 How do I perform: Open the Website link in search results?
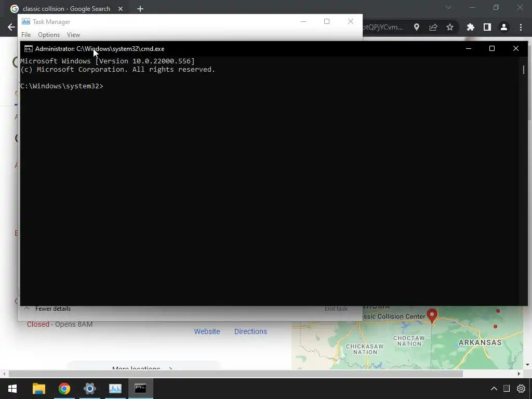207,331
